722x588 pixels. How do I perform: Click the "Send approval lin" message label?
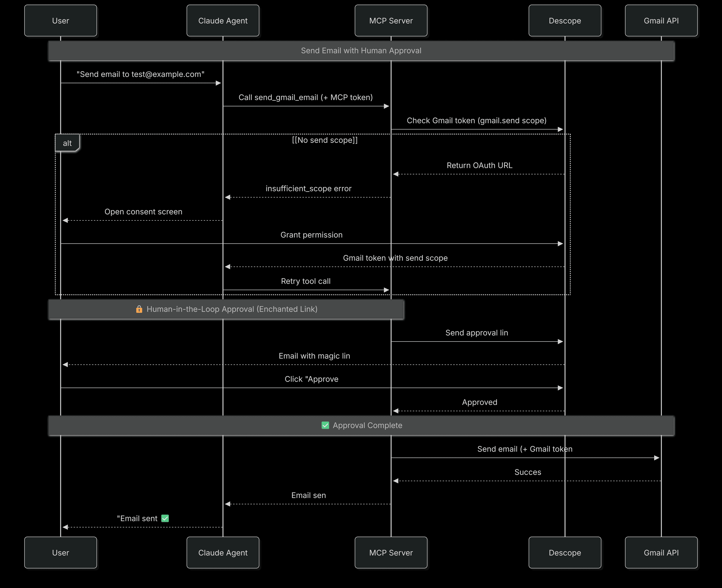click(x=476, y=333)
